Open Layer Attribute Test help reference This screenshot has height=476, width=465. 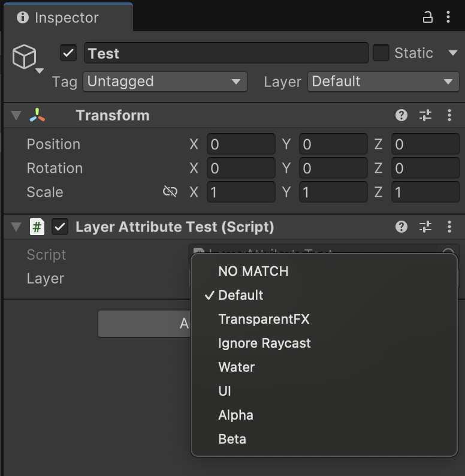point(401,227)
